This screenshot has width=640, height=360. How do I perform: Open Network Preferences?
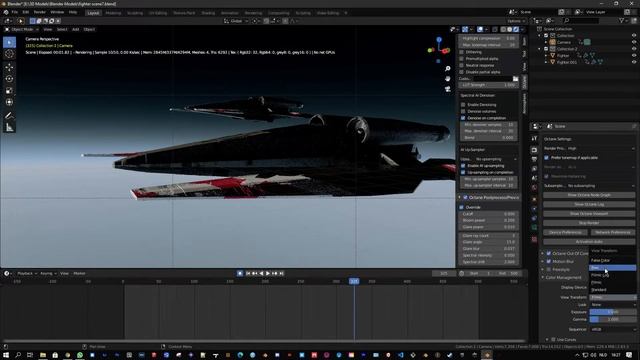[x=613, y=233]
